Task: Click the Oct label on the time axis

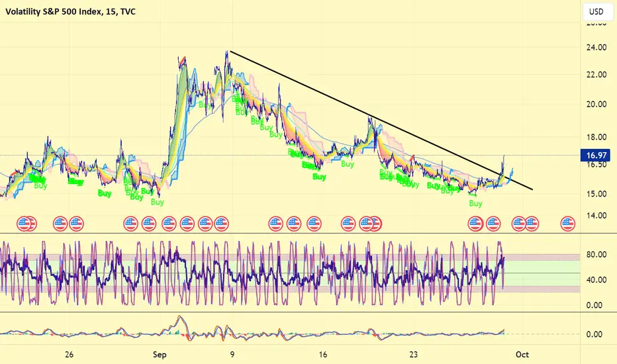Action: [x=522, y=355]
